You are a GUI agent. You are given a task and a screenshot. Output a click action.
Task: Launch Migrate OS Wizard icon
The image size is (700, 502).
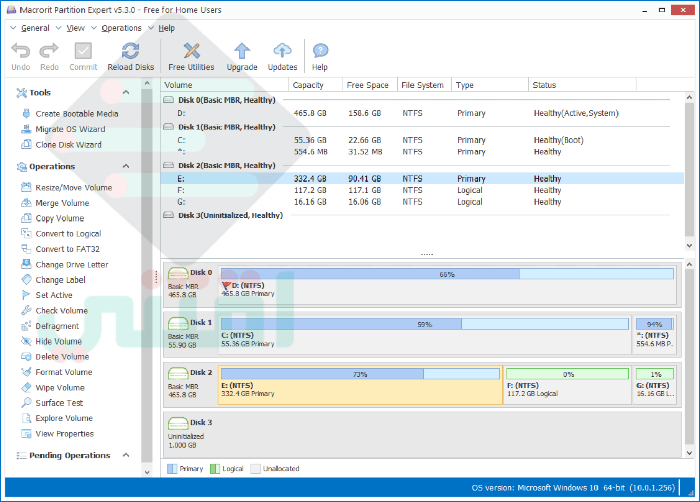26,129
